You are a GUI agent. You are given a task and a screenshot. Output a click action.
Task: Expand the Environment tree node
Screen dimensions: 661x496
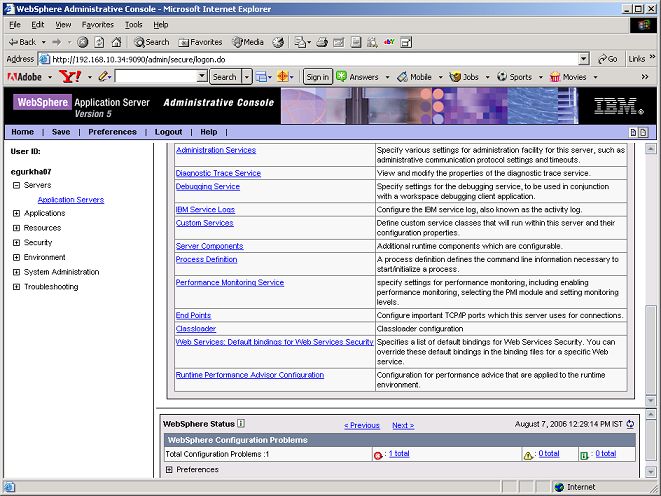click(x=16, y=257)
